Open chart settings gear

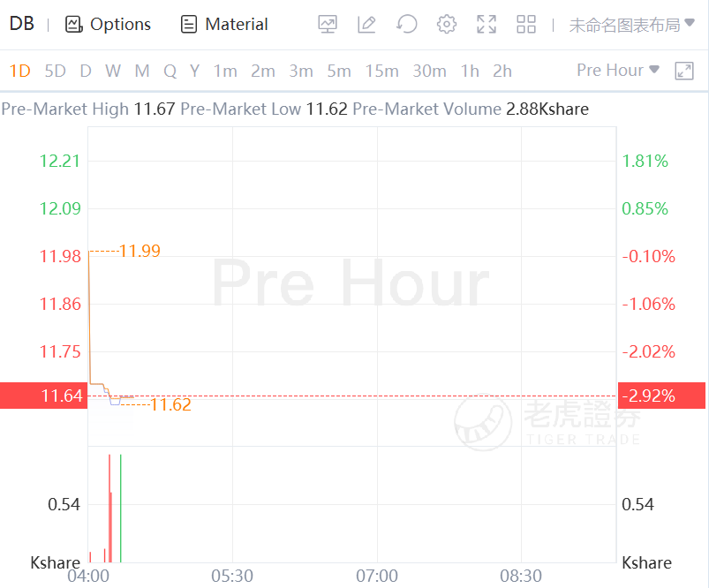click(447, 25)
